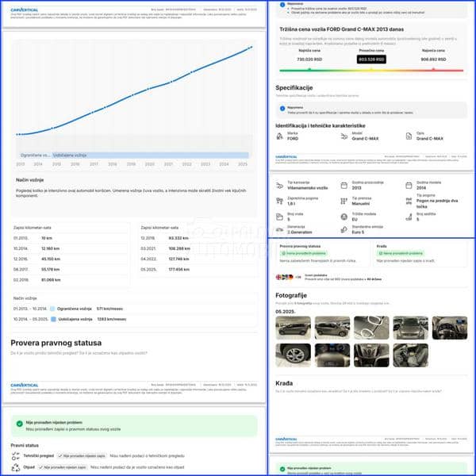
Task: Click the Zapremina pogona engine icon
Action: (279, 202)
